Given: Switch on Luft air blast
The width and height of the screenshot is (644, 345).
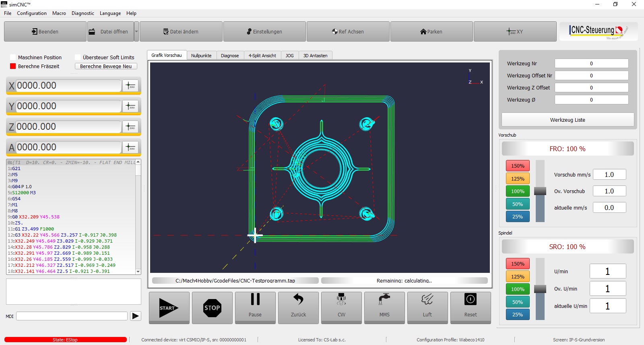Looking at the screenshot, I should point(427,308).
